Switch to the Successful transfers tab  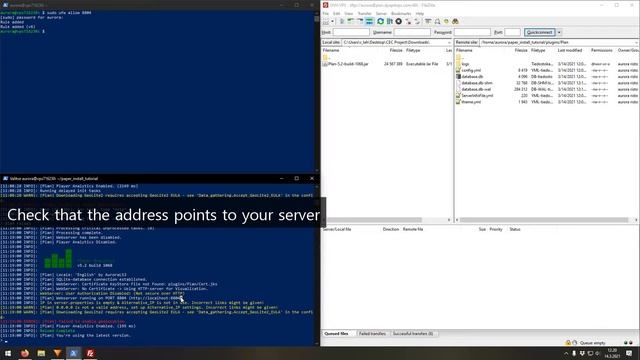[413, 333]
